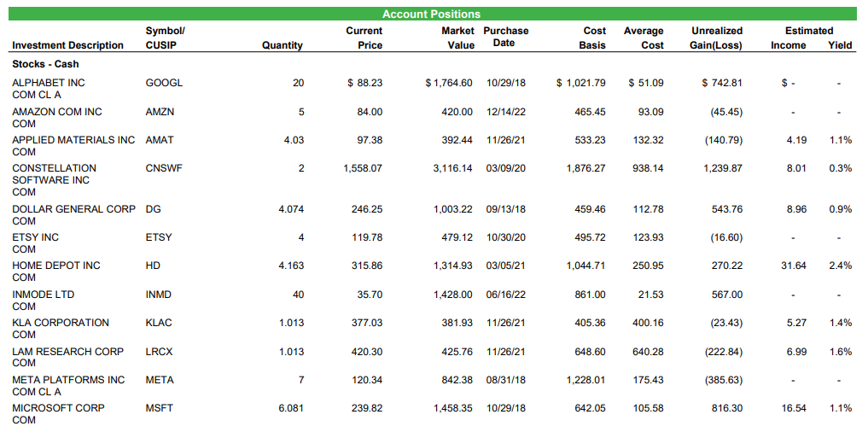Screen dimensions: 868x432
Task: Click Etsy unrealized loss (16.60)
Action: (x=725, y=237)
